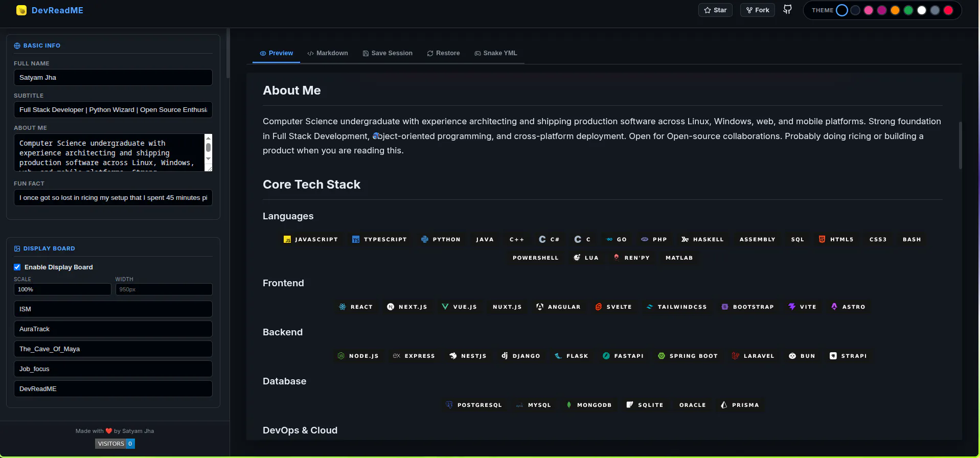Screen dimensions: 980x458
Task: Focus the Full Name input field
Action: click(113, 78)
